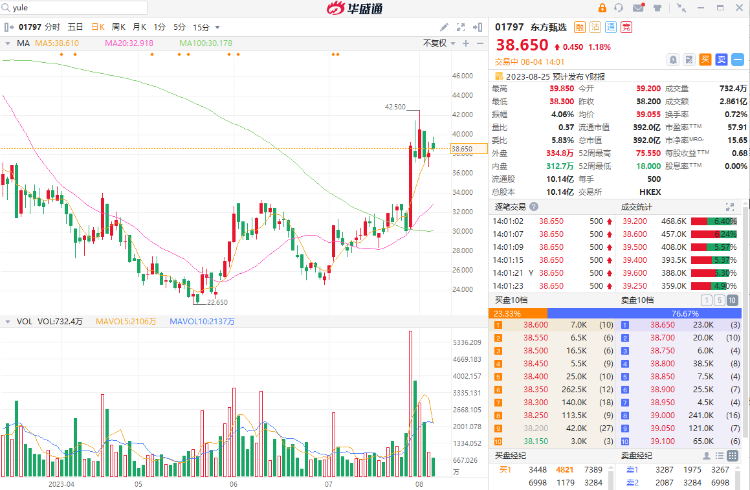The width and height of the screenshot is (750, 490).
Task: Open broker queue person icon
Action: pos(706,456)
